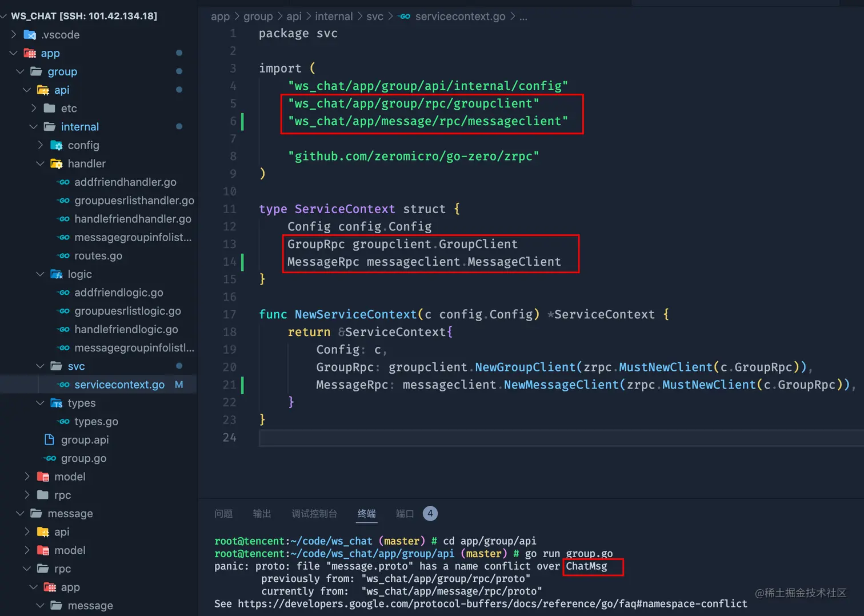Open the messagegroupinfolist... handler file

click(x=133, y=237)
